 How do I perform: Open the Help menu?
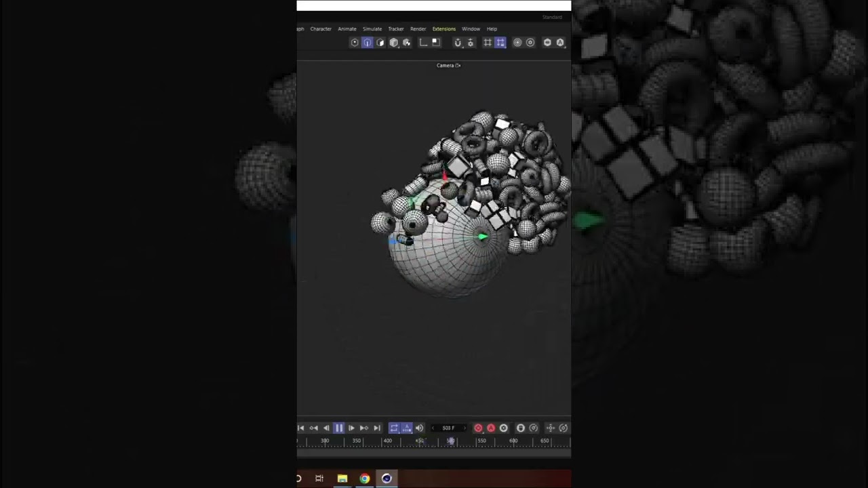[492, 29]
